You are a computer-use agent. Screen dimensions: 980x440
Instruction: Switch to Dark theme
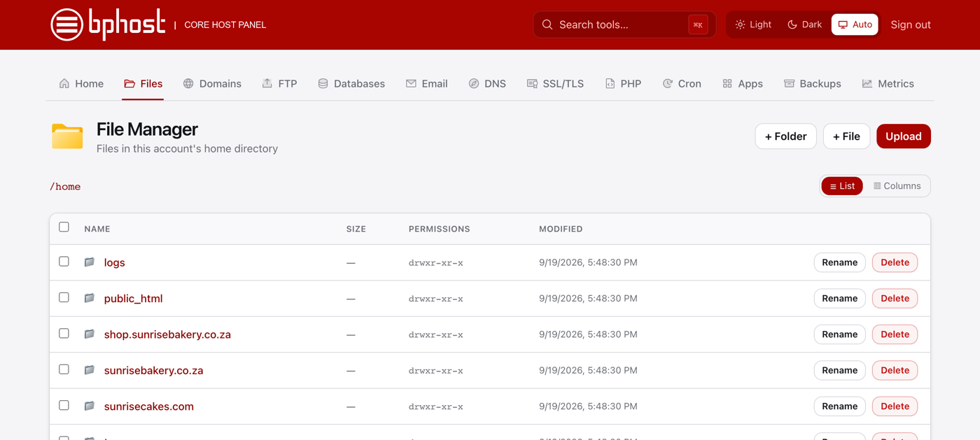point(804,24)
